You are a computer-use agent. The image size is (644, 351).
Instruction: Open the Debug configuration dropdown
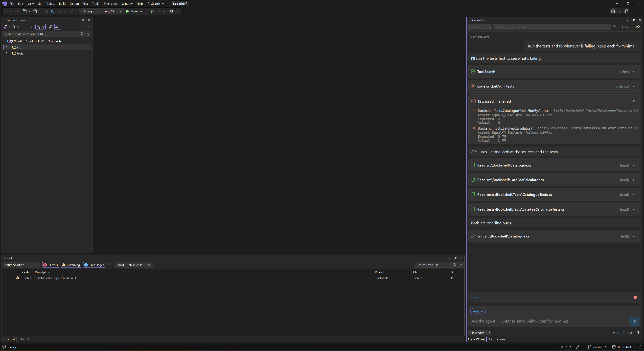click(x=91, y=11)
